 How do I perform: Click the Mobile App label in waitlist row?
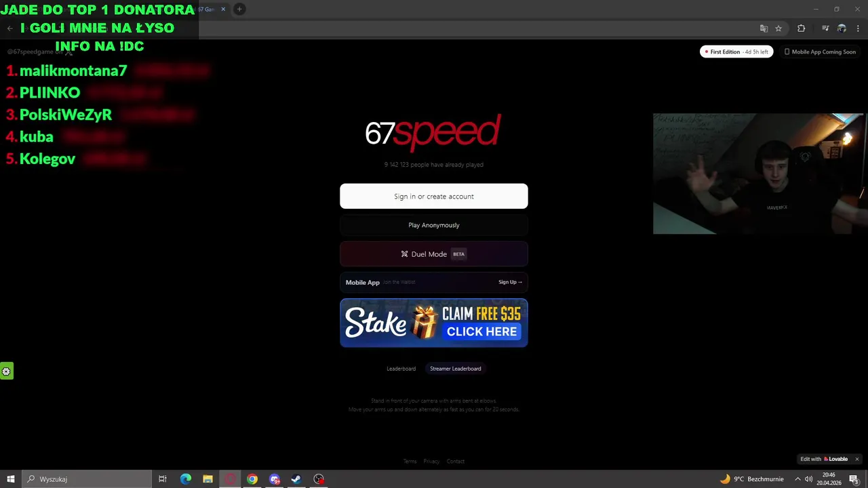pyautogui.click(x=362, y=283)
